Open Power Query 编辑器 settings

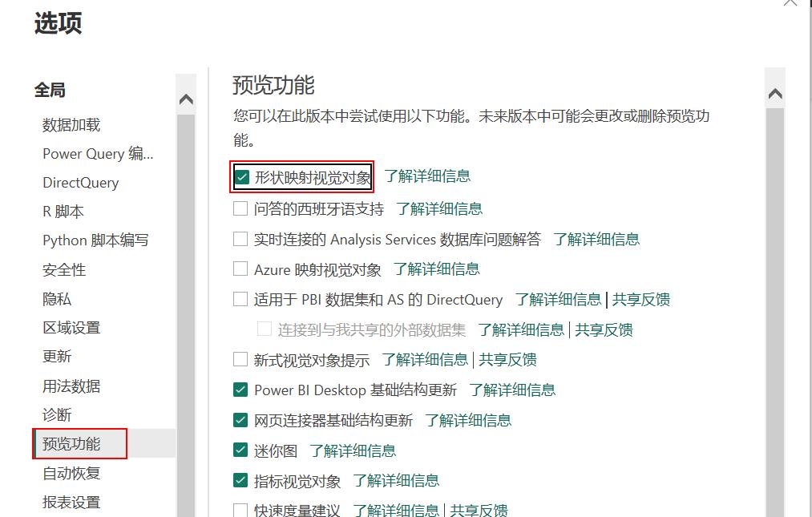(98, 154)
